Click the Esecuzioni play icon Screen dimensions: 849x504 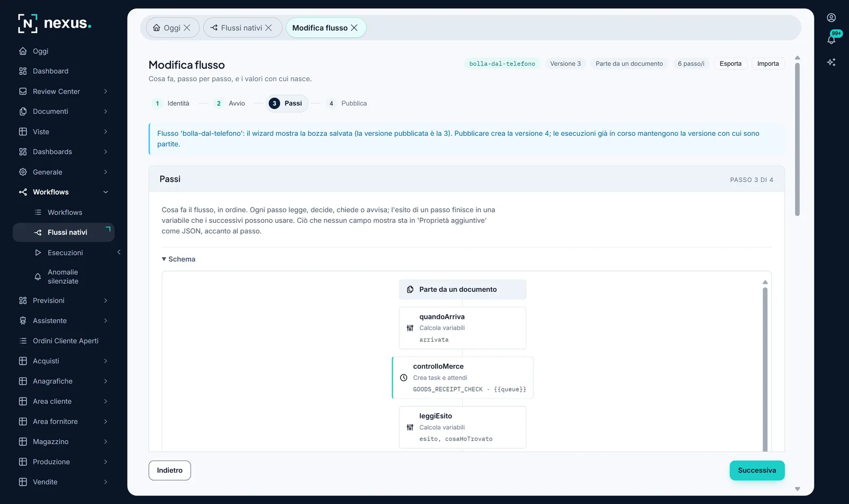click(38, 253)
